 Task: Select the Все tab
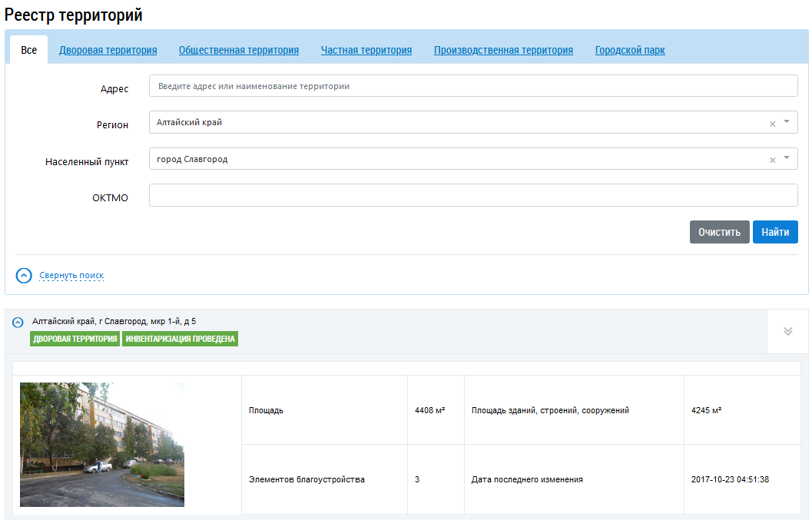coord(28,50)
